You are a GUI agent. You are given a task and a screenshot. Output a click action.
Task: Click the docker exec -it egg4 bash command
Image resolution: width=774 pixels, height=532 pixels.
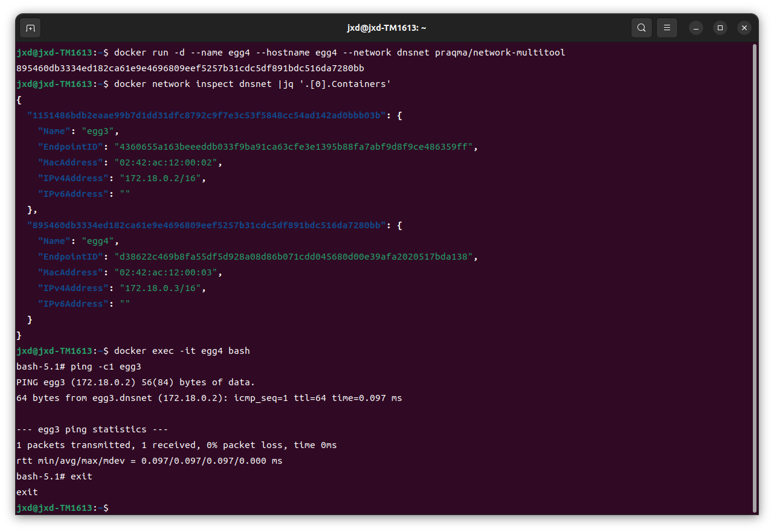(x=181, y=351)
